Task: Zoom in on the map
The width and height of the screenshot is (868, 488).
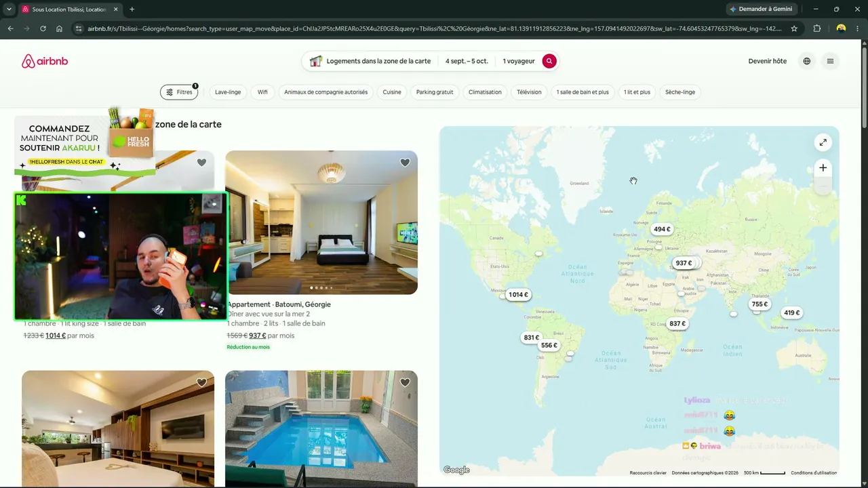Action: coord(823,168)
